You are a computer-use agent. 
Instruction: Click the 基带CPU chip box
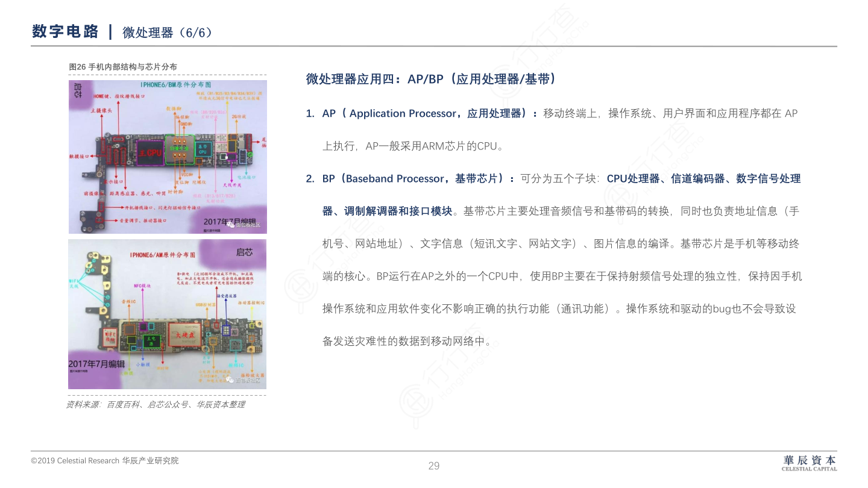(x=203, y=149)
